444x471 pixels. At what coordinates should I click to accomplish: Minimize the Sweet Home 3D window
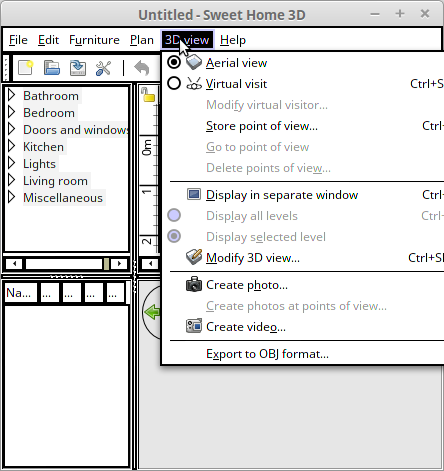pyautogui.click(x=375, y=14)
